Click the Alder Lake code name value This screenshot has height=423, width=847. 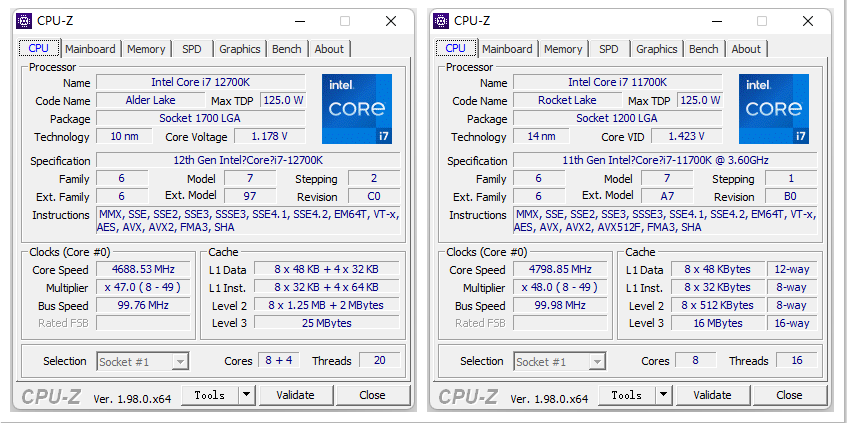click(x=151, y=100)
